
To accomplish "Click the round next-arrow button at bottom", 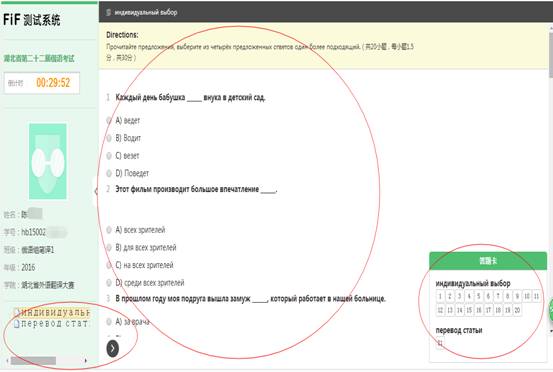I will point(113,348).
